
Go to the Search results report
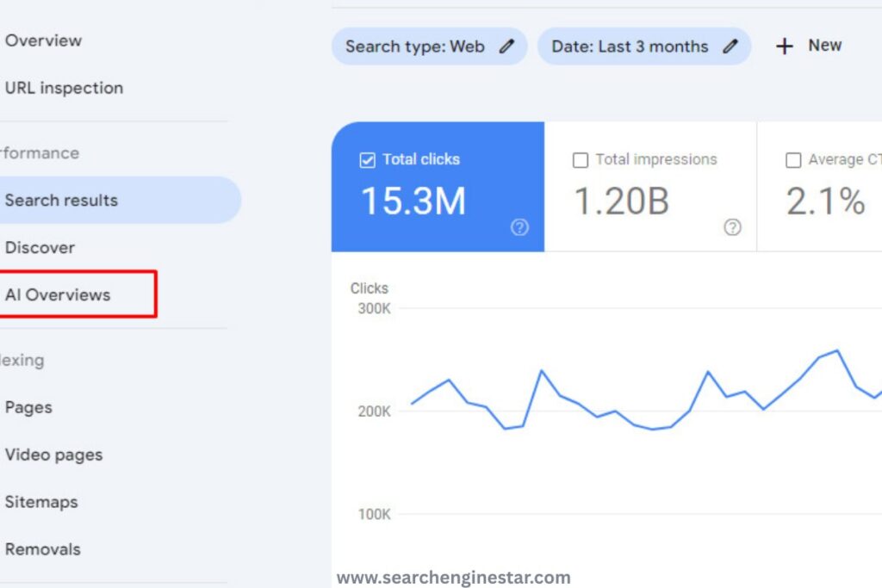(61, 200)
